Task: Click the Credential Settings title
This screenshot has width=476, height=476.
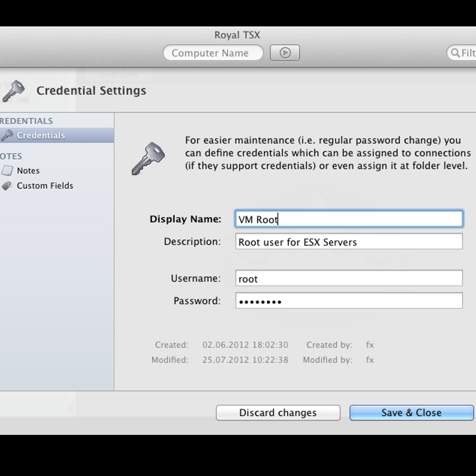Action: [x=91, y=91]
